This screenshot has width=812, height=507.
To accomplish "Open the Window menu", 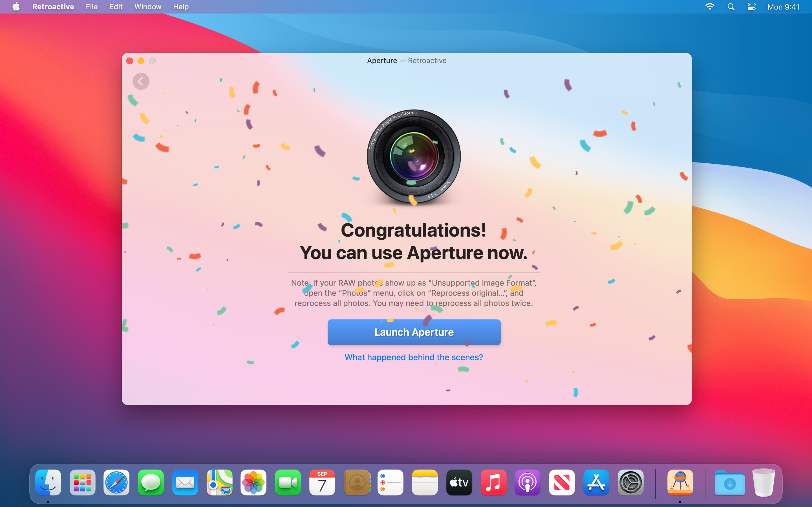I will coord(148,7).
